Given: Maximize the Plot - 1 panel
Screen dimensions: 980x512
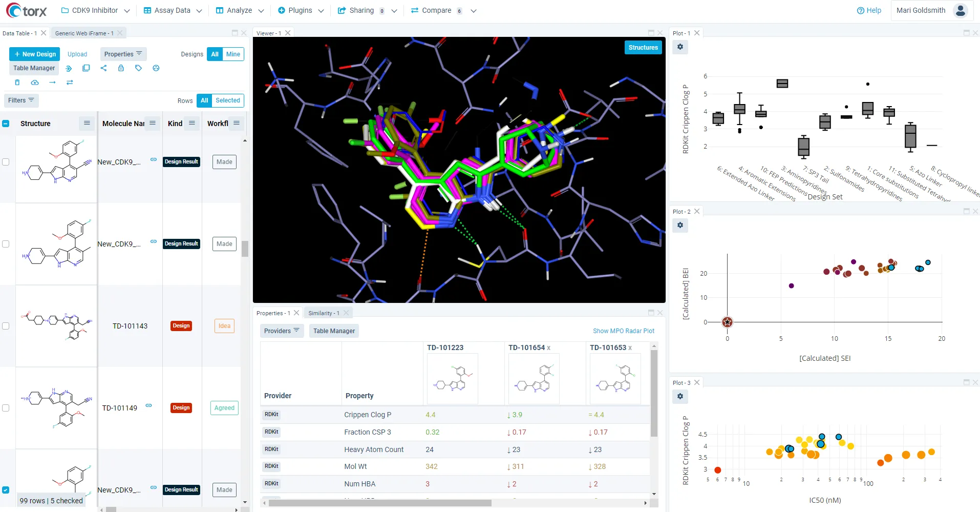Looking at the screenshot, I should click(967, 33).
